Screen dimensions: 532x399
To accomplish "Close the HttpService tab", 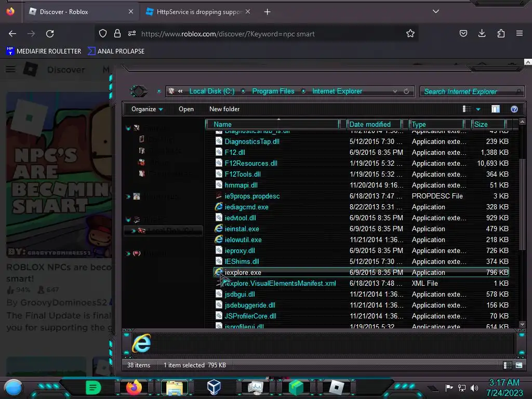I will [x=248, y=11].
